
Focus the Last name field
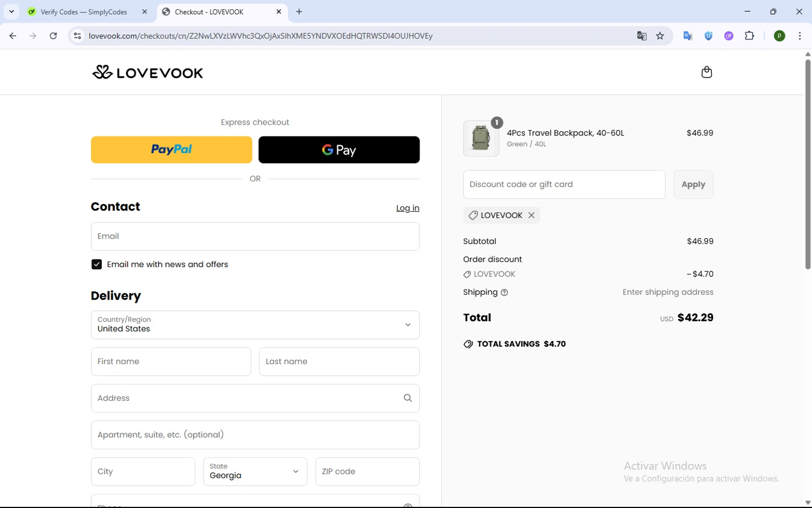[x=339, y=362]
